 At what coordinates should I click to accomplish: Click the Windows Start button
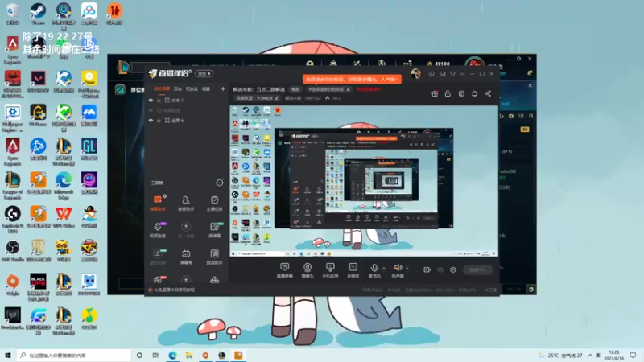point(7,355)
